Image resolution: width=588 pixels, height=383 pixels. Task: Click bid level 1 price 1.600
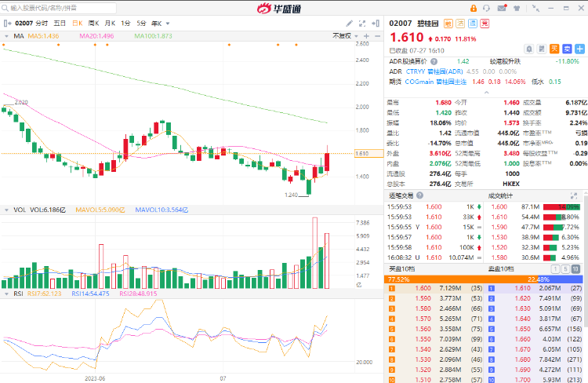(x=423, y=288)
